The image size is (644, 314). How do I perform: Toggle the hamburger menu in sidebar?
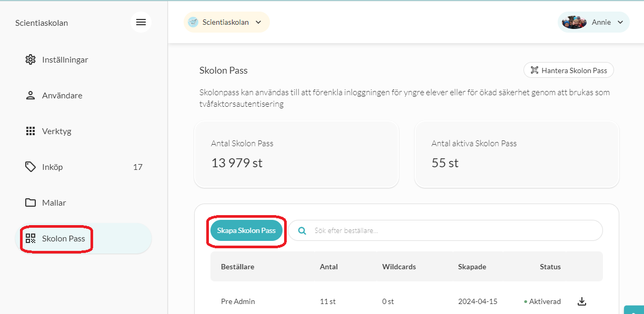[x=141, y=22]
